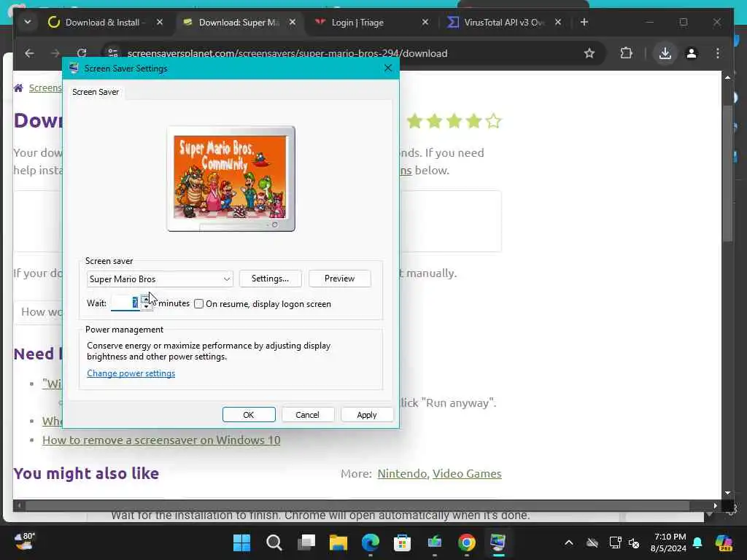Switch to Download & Install browser tab
This screenshot has width=747, height=560.
(101, 23)
